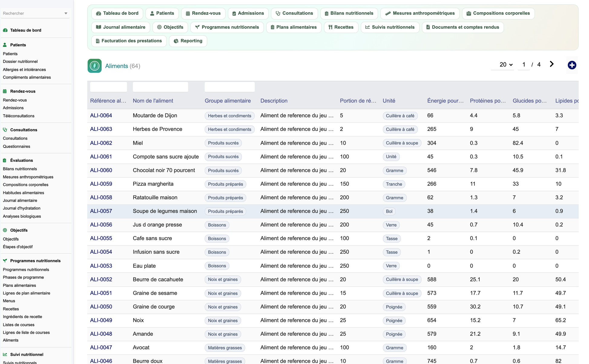Click the Objectifs target icon in sidebar
Screen dimensions: 589x364
pos(5,230)
